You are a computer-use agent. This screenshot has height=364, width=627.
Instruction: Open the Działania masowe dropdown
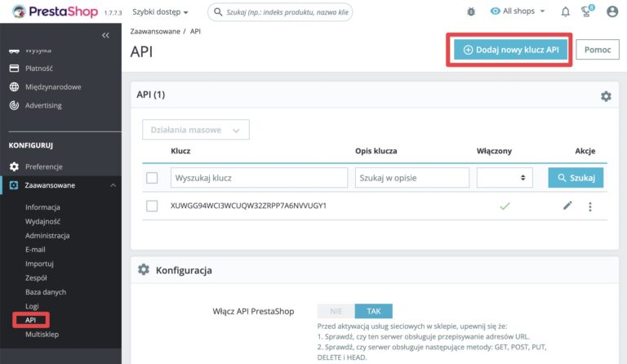click(196, 130)
